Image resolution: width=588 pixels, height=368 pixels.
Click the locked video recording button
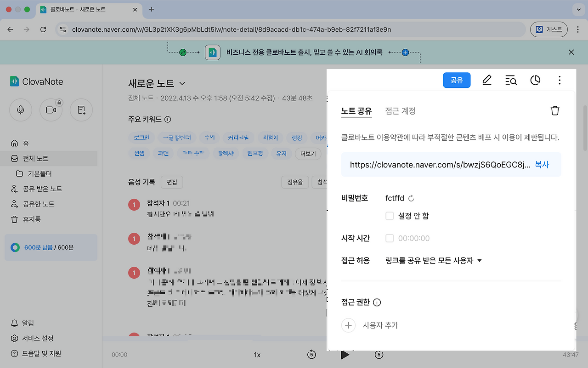tap(51, 110)
